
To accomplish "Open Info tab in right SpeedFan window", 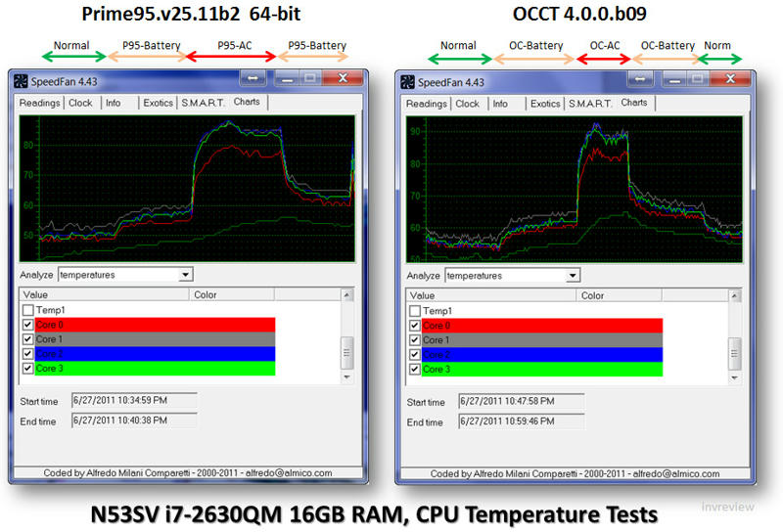I will click(500, 104).
